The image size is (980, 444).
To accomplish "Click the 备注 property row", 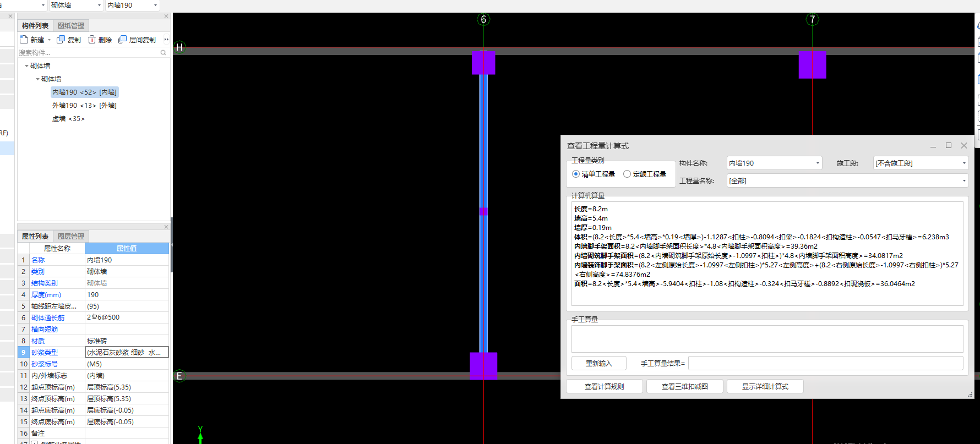I will [x=93, y=433].
